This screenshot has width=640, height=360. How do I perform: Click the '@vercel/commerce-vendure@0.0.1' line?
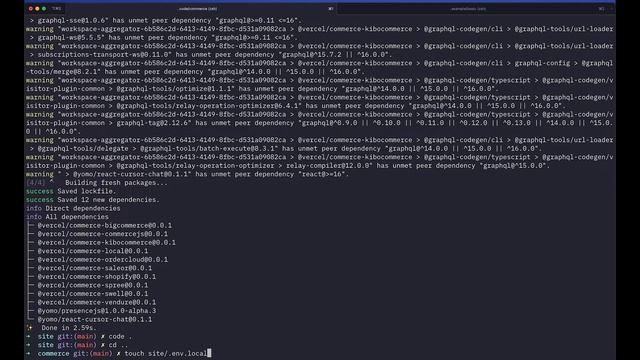coord(97,302)
